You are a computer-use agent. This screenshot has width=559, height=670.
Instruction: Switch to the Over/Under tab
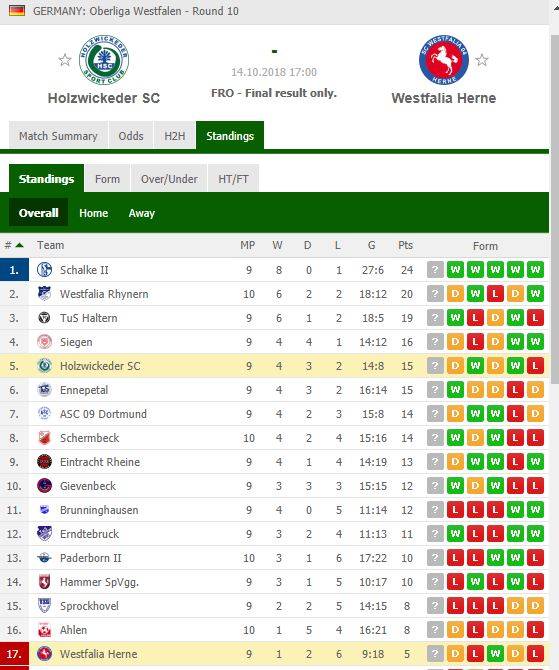(169, 179)
